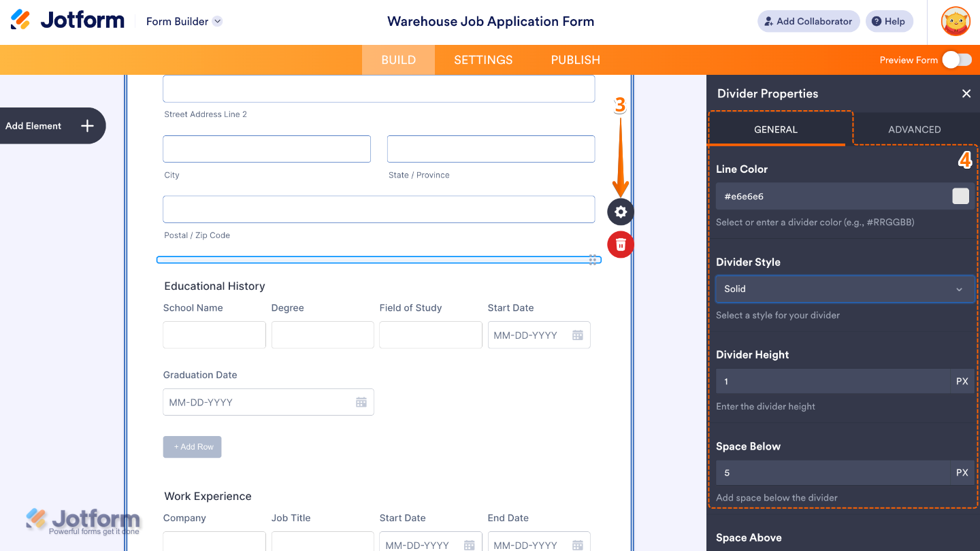Click the Field of Study input
Viewport: 980px width, 551px height.
tap(431, 335)
